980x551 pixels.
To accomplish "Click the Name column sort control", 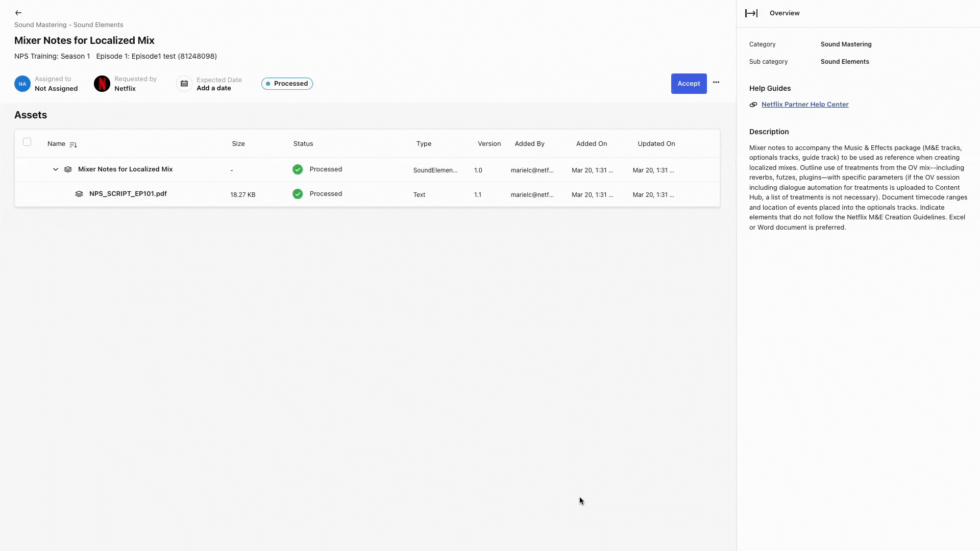I will click(x=73, y=144).
